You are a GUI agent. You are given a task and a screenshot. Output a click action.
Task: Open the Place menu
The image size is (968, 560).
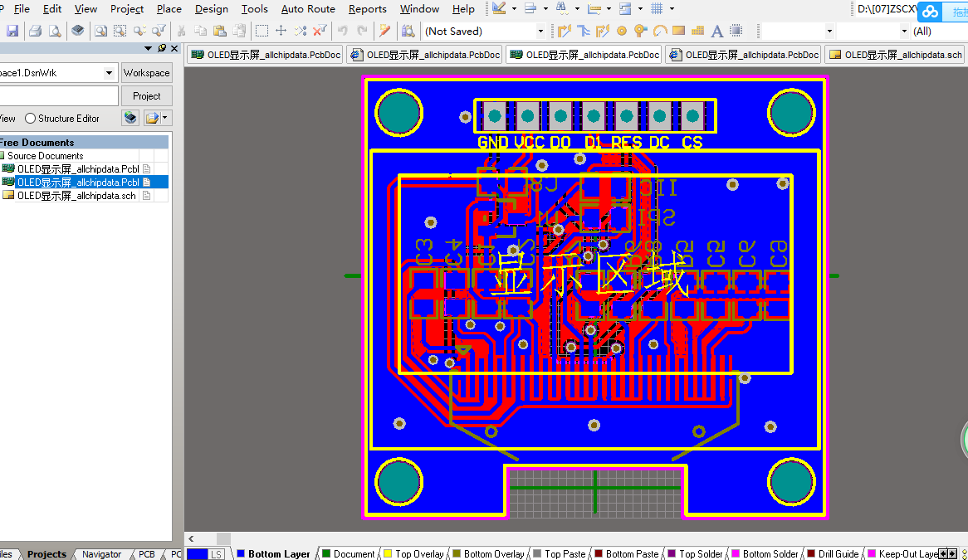pyautogui.click(x=169, y=8)
